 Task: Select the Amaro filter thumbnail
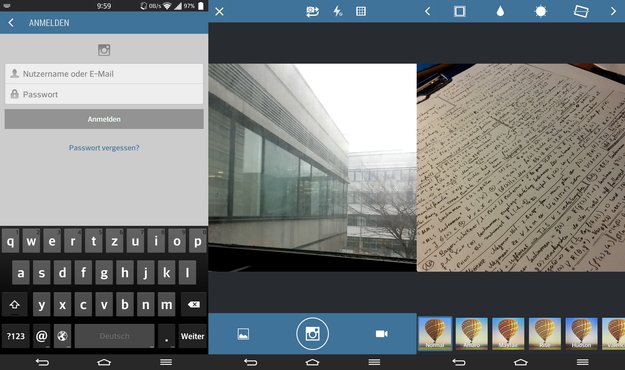(x=472, y=333)
